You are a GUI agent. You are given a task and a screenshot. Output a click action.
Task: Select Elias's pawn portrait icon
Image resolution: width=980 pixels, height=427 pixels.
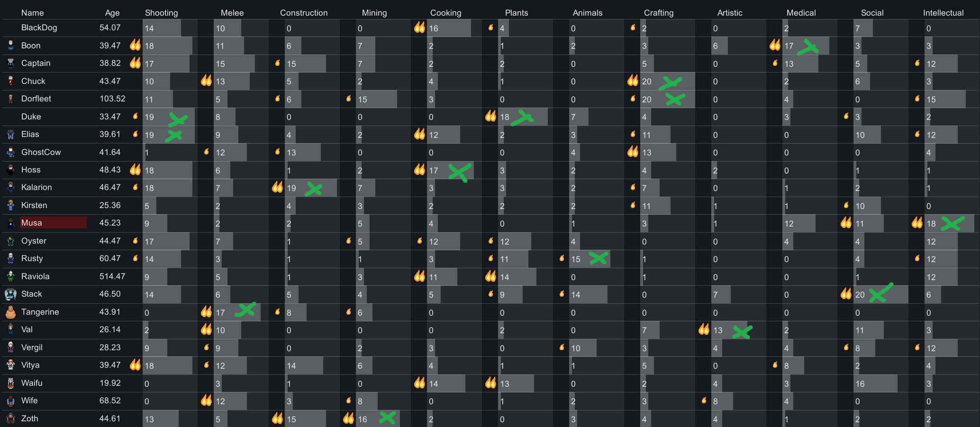11,134
